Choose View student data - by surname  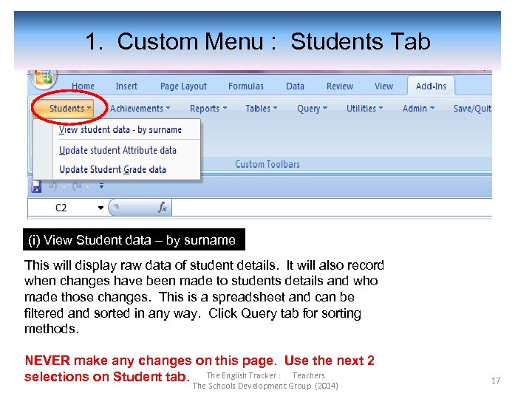(120, 129)
